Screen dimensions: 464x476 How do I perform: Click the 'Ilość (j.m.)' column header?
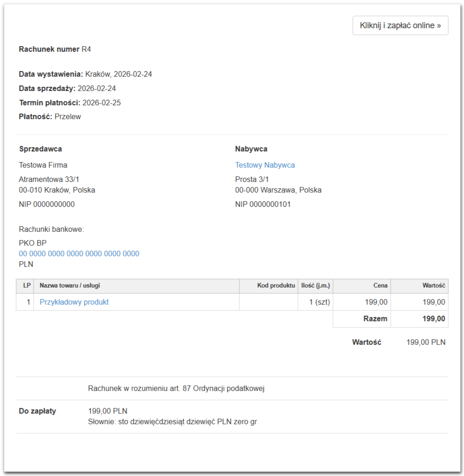[x=315, y=286]
